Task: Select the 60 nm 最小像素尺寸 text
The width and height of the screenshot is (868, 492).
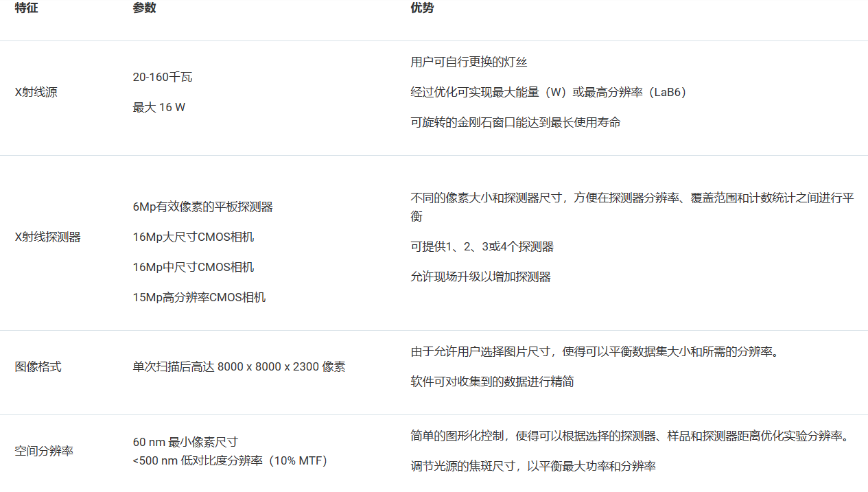Action: click(x=185, y=443)
